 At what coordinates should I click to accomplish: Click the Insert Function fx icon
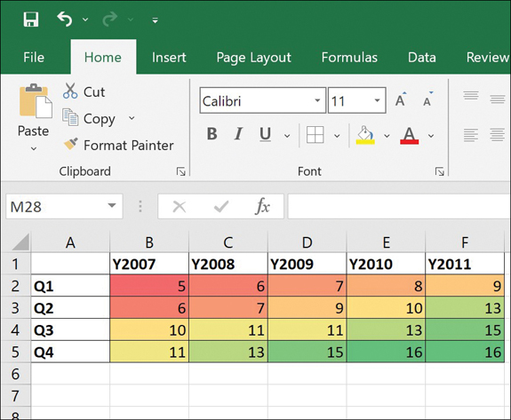(262, 206)
